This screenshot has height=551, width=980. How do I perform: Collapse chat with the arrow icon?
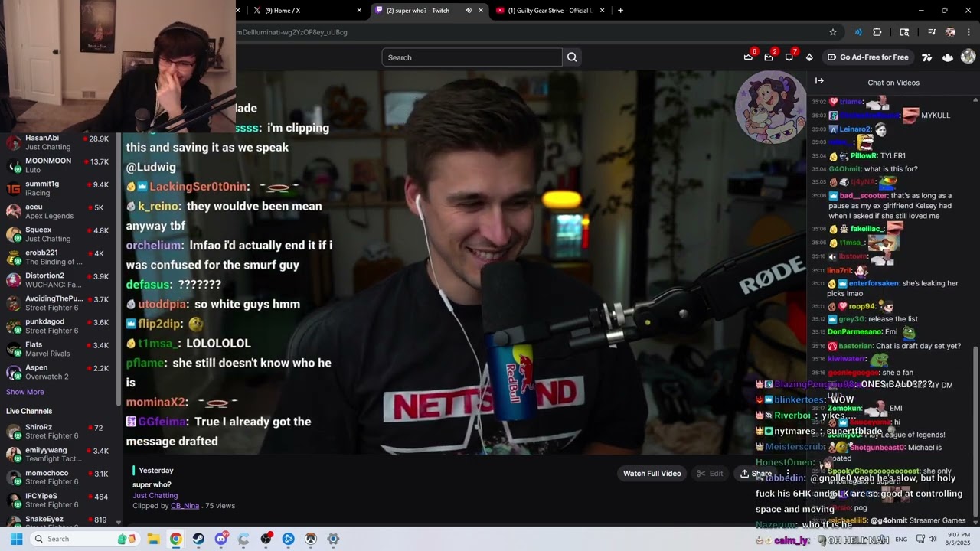[x=819, y=81]
